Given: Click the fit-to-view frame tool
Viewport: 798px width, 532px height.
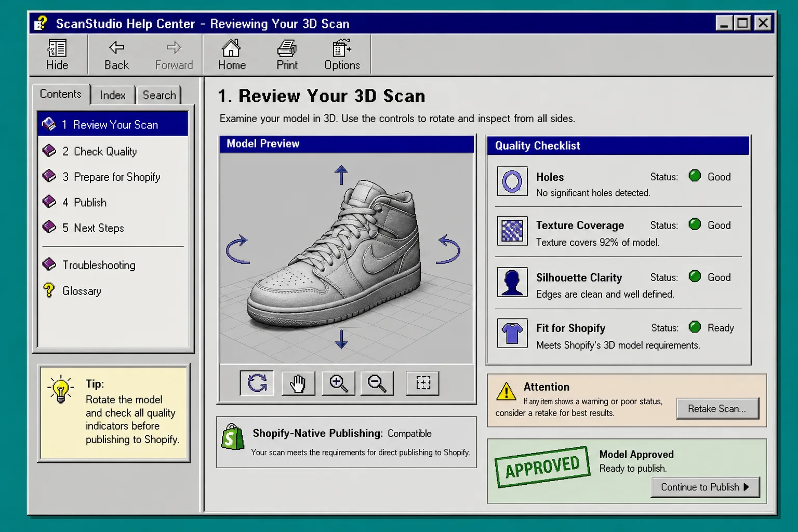Looking at the screenshot, I should (422, 383).
